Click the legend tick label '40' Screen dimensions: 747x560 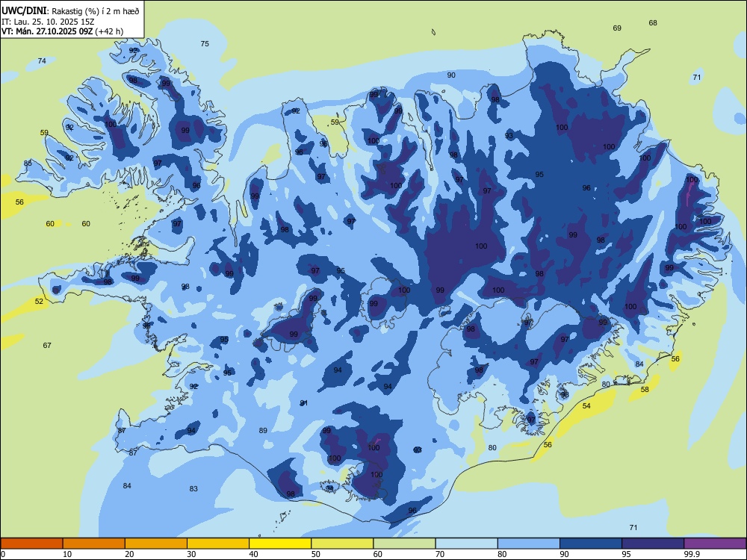253,554
